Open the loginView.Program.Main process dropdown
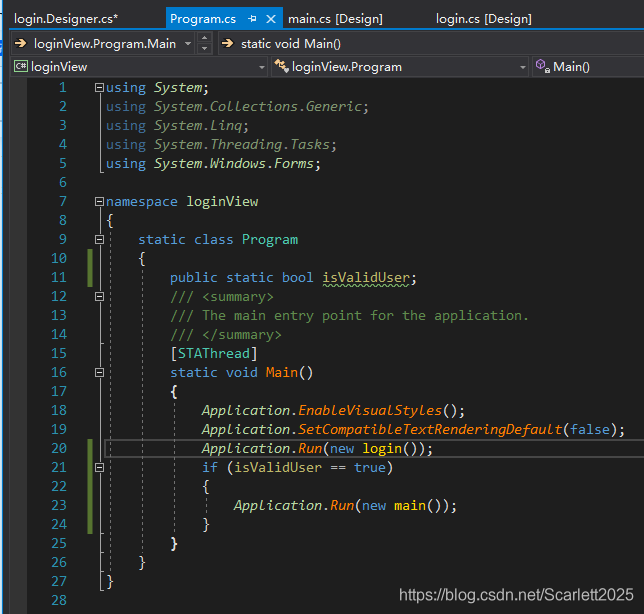Viewport: 644px width, 614px height. click(x=186, y=43)
